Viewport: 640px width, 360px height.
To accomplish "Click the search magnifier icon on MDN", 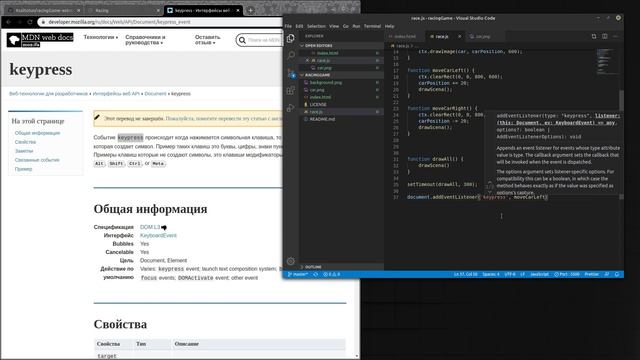I will [x=242, y=40].
